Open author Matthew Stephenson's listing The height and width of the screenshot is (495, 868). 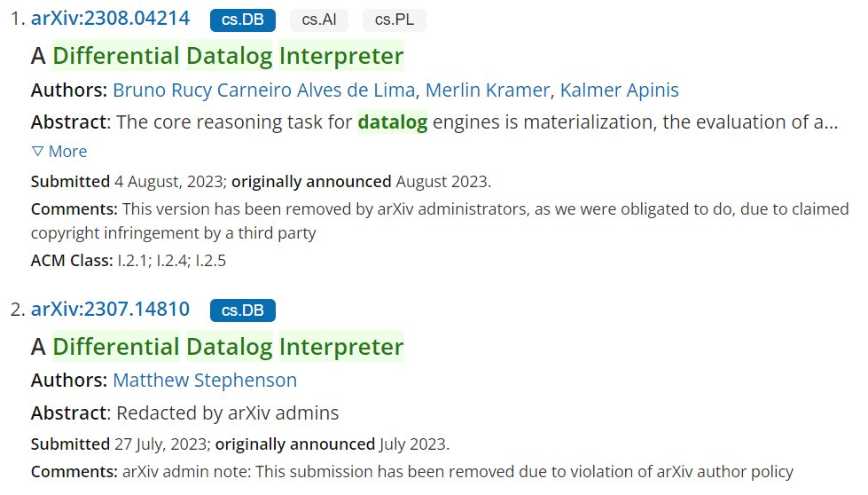click(204, 381)
